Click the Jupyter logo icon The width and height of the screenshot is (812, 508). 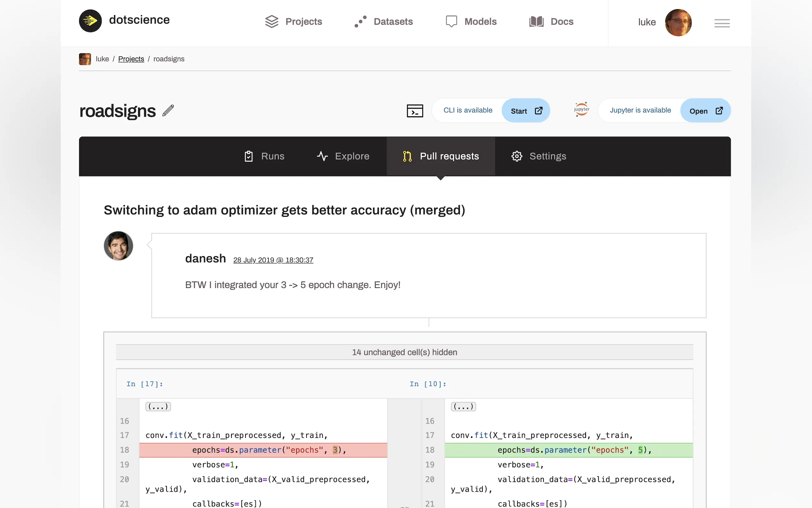click(x=582, y=109)
